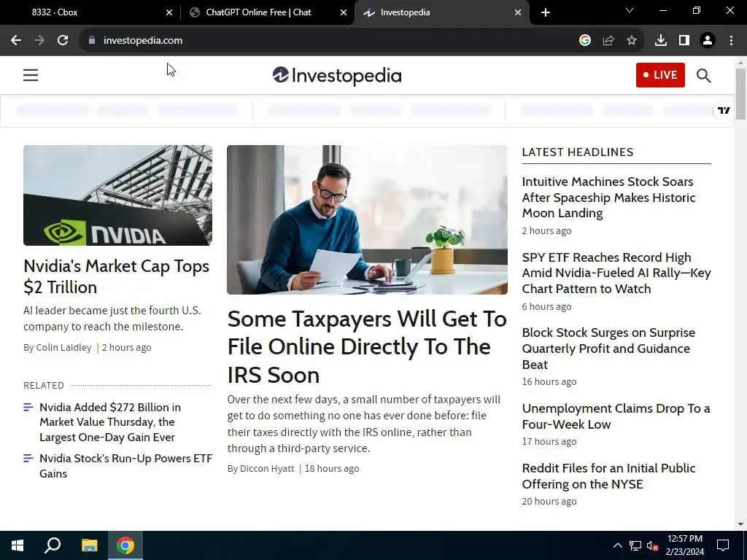The width and height of the screenshot is (747, 560).
Task: Click the Chrome taskbar icon
Action: [x=125, y=545]
